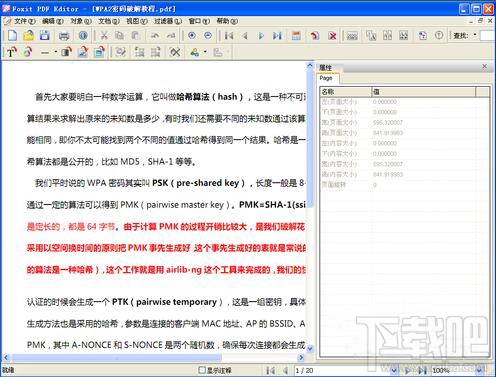The width and height of the screenshot is (496, 377).
Task: Open the page number dropdown in status bar
Action: pyautogui.click(x=394, y=370)
